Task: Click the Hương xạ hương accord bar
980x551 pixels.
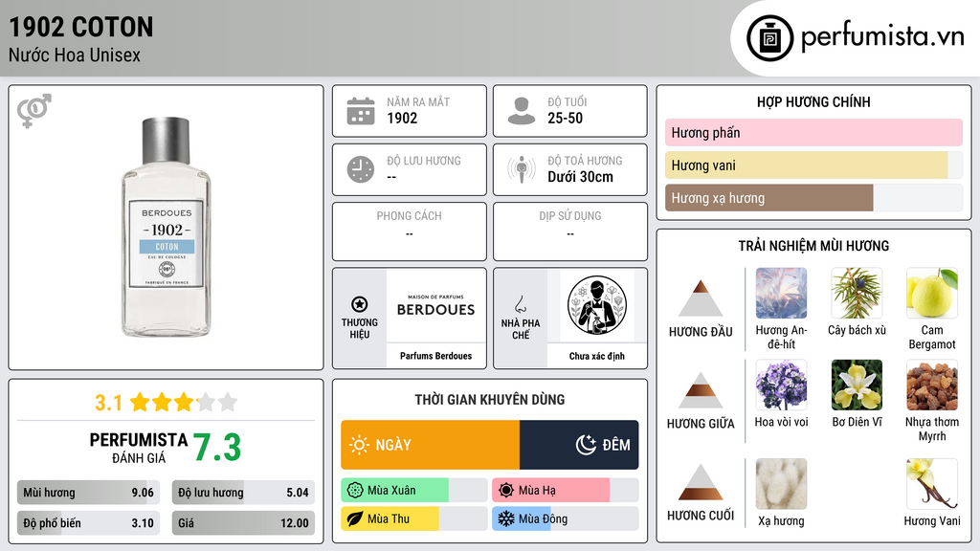Action: point(813,198)
